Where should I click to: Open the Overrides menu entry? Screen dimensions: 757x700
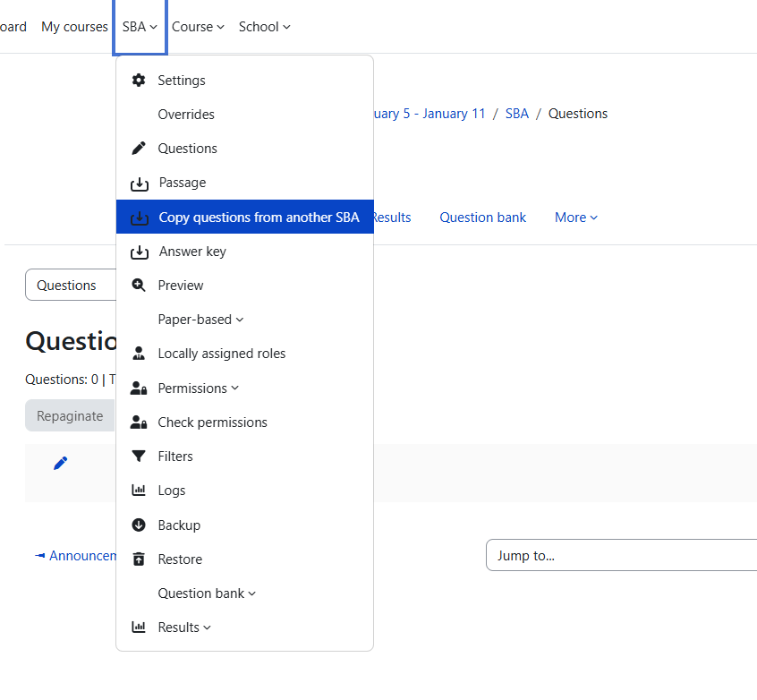[x=186, y=115]
